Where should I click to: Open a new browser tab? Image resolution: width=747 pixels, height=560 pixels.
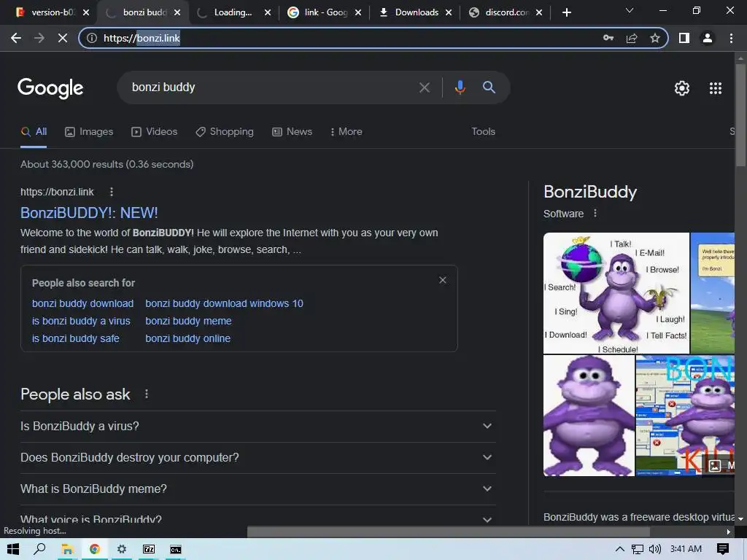(566, 12)
